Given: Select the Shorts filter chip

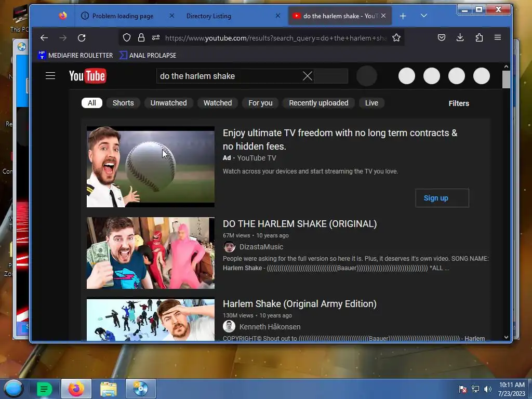Looking at the screenshot, I should (x=123, y=103).
